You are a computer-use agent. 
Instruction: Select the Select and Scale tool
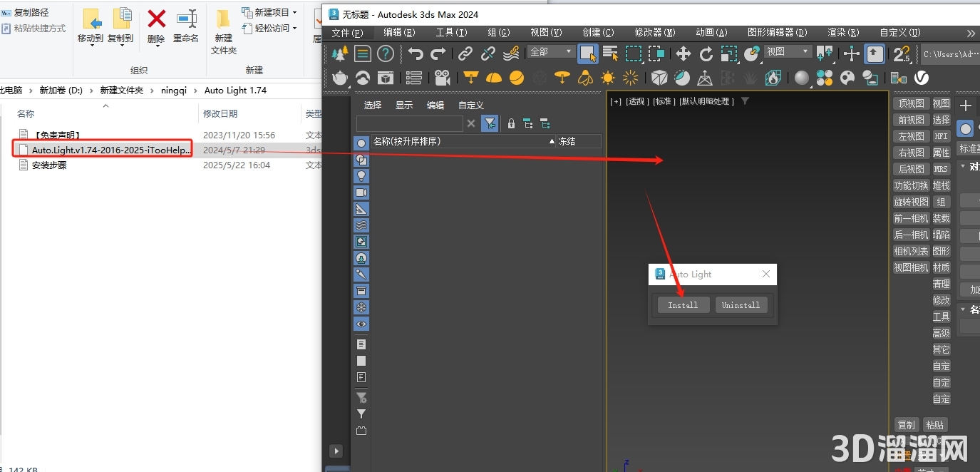[728, 53]
